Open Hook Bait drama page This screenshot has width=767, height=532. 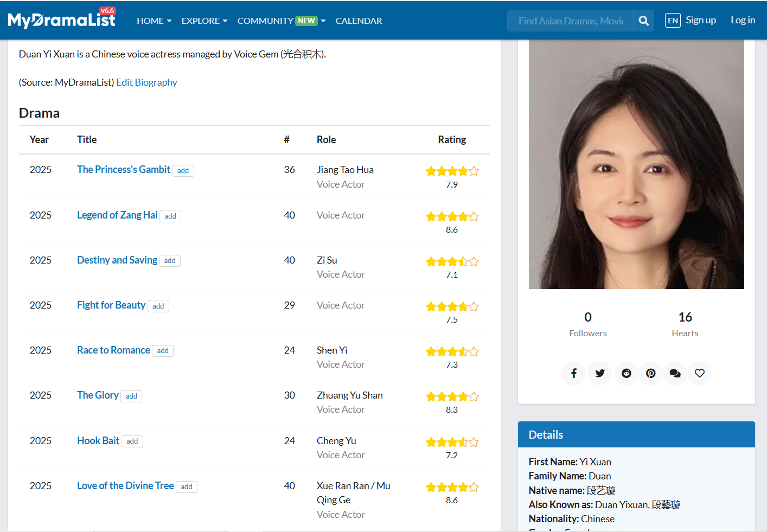click(98, 441)
